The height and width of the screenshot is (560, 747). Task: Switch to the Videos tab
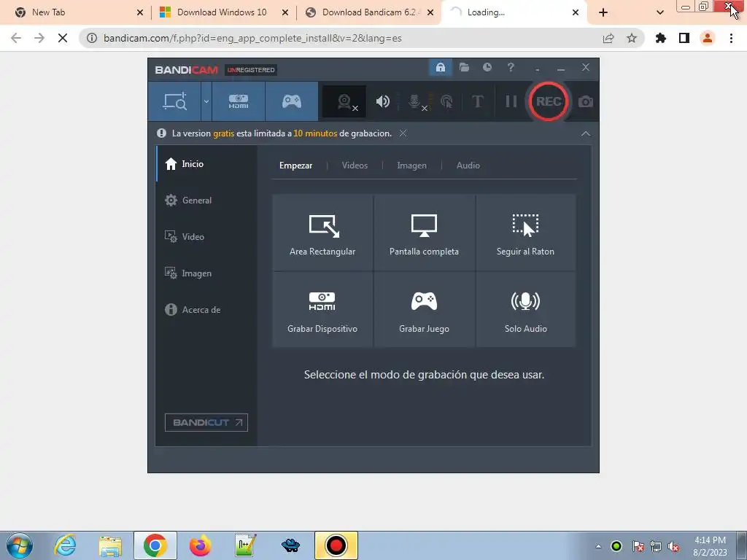(355, 166)
